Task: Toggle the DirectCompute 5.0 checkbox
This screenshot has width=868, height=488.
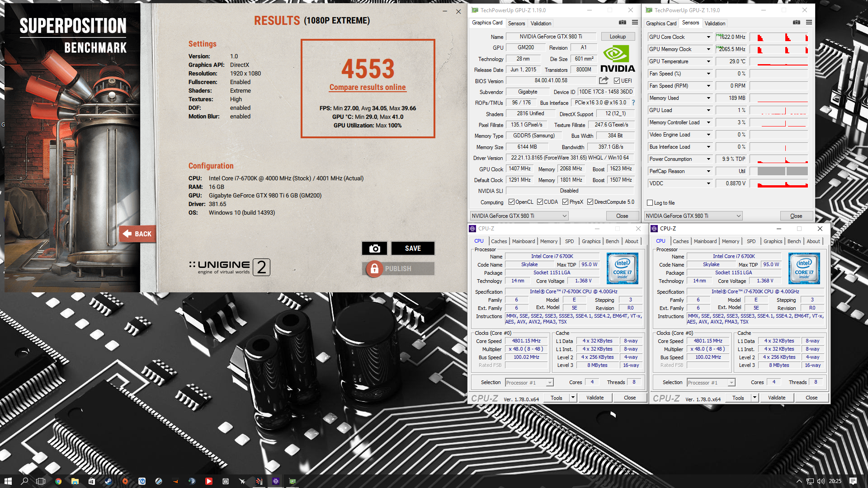Action: pyautogui.click(x=590, y=202)
